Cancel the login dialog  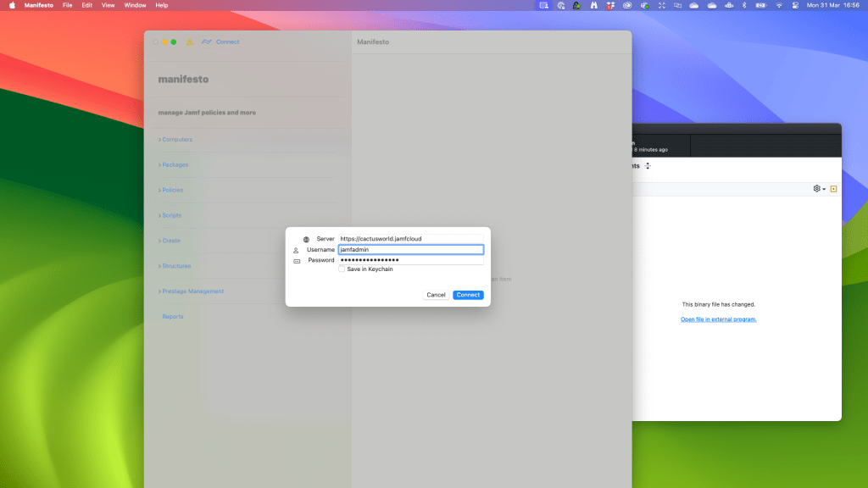(436, 295)
